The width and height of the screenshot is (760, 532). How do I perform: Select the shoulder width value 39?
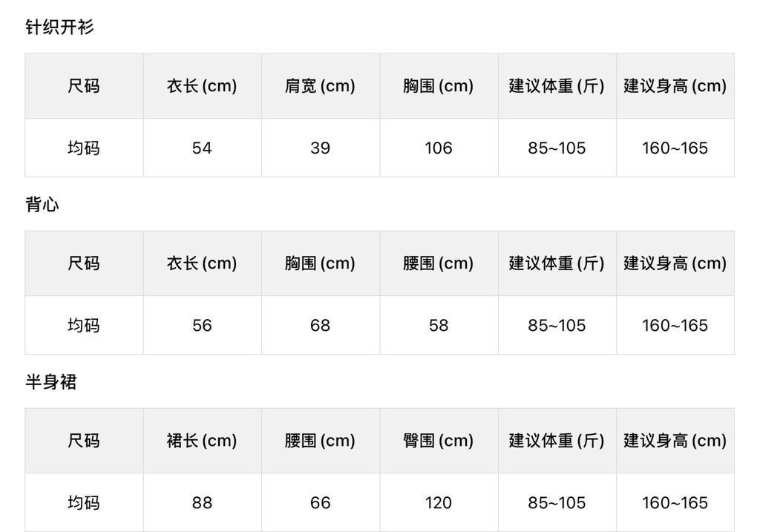(320, 148)
